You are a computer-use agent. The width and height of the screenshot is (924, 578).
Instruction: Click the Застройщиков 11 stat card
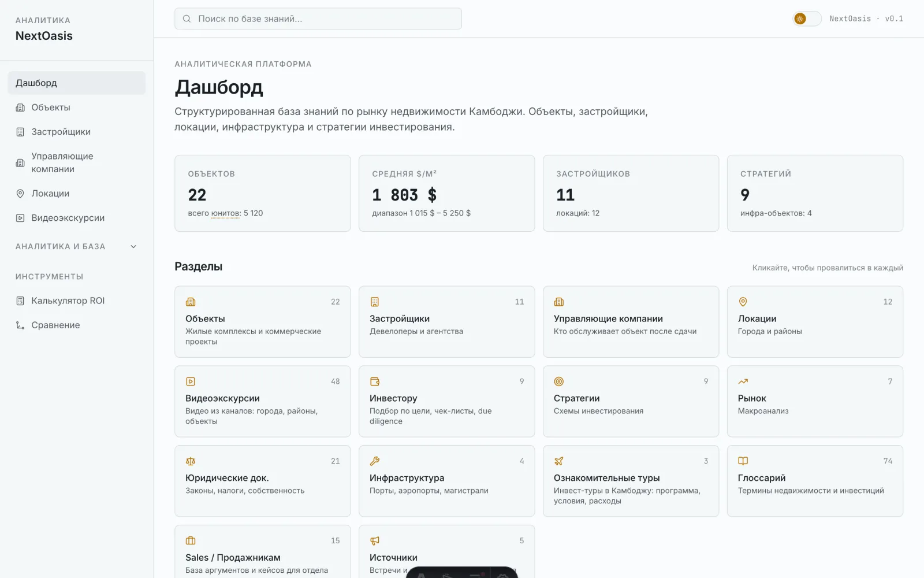631,193
